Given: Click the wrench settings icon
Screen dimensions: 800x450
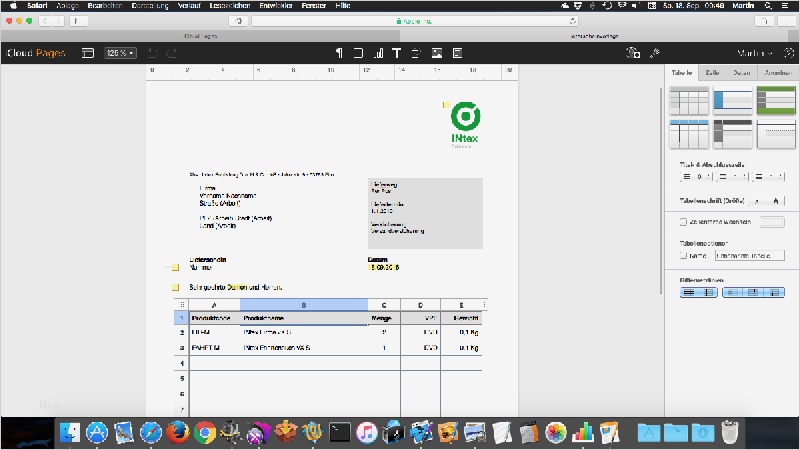Looking at the screenshot, I should pos(655,53).
